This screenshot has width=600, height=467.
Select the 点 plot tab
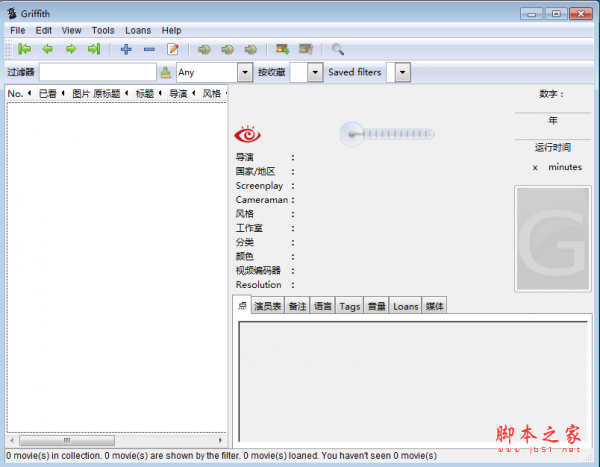(242, 305)
